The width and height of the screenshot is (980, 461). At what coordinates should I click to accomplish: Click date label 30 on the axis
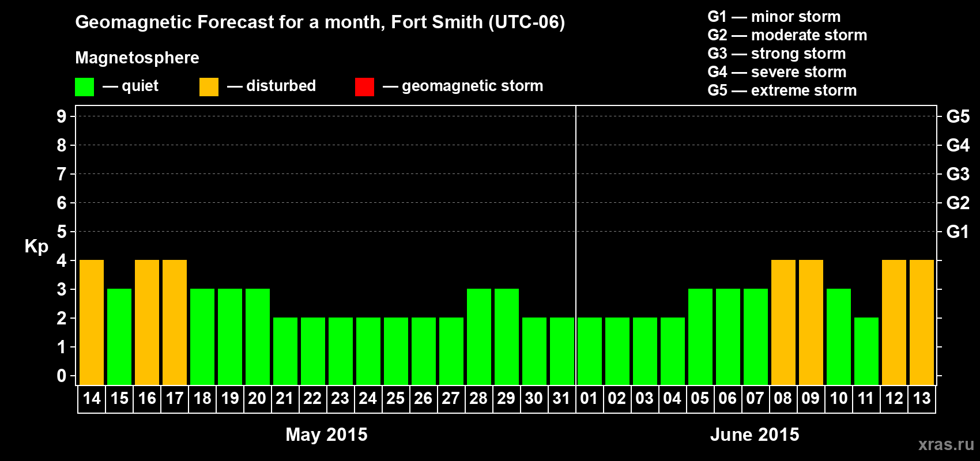(x=534, y=398)
